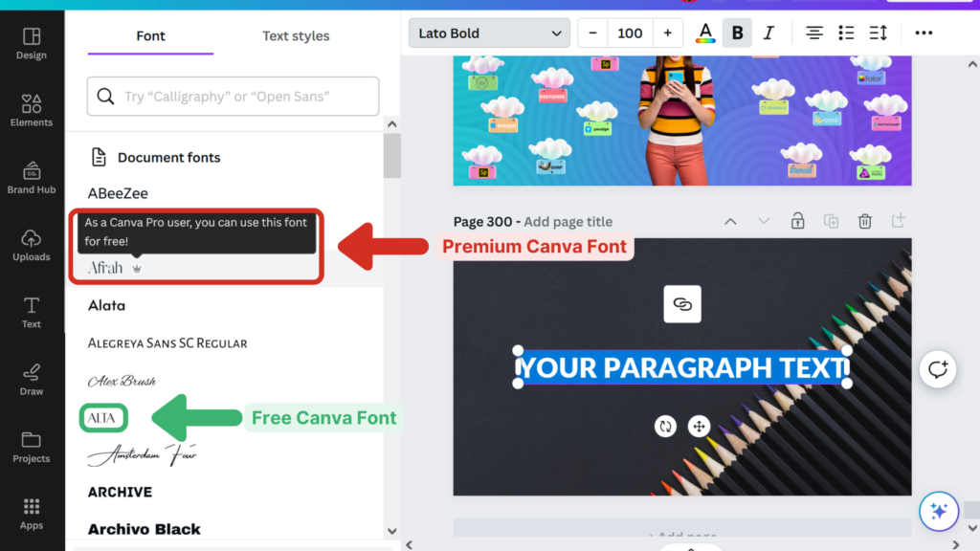The height and width of the screenshot is (551, 980).
Task: Click the font list scrollbar thumb
Action: pos(391,156)
